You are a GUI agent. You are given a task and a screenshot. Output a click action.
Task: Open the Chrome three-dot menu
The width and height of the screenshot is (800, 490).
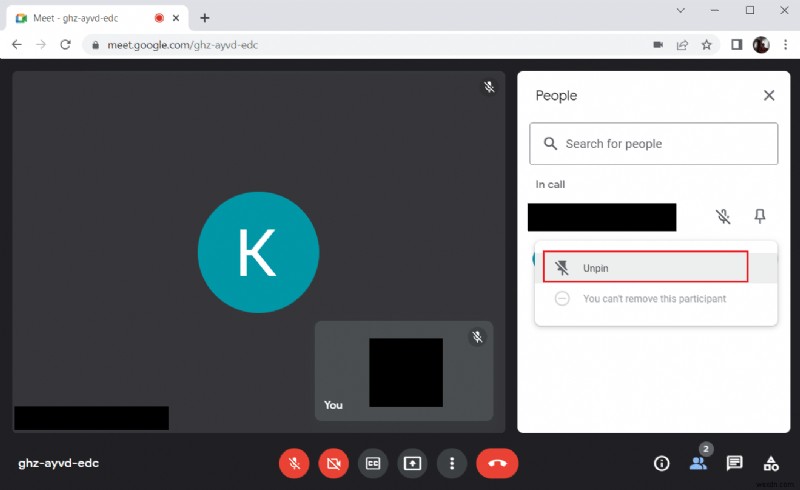(785, 45)
